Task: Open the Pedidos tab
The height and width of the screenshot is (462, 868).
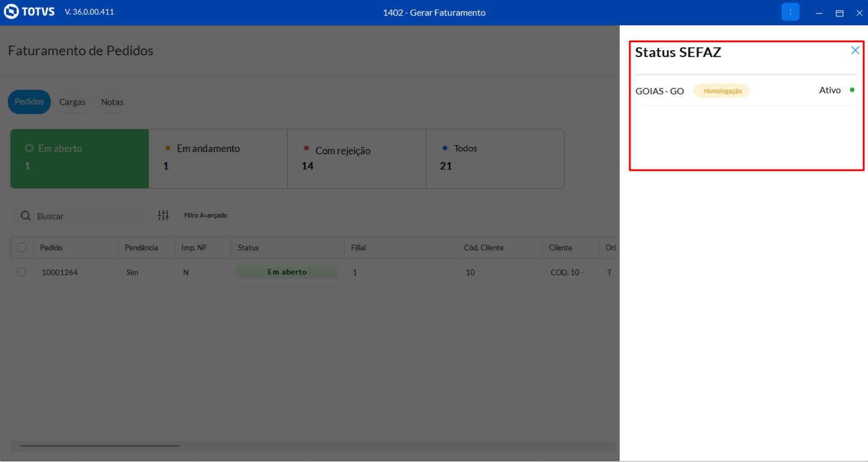Action: 29,102
